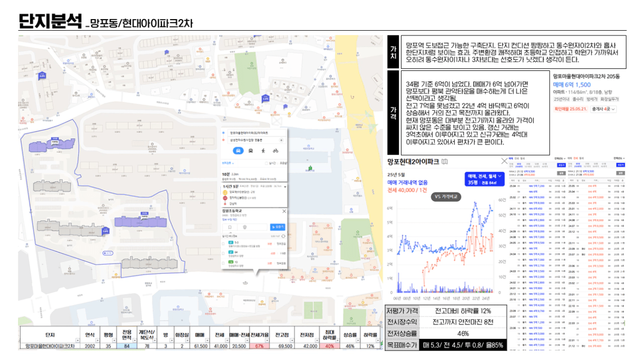This screenshot has height=362, width=644.
Task: Select walking route mode icon
Action: 263,150
